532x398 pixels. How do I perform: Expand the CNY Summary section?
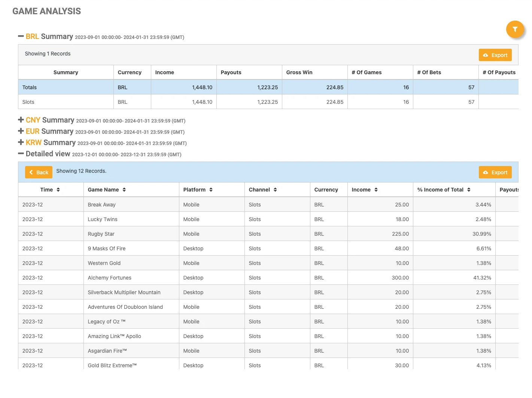coord(21,120)
